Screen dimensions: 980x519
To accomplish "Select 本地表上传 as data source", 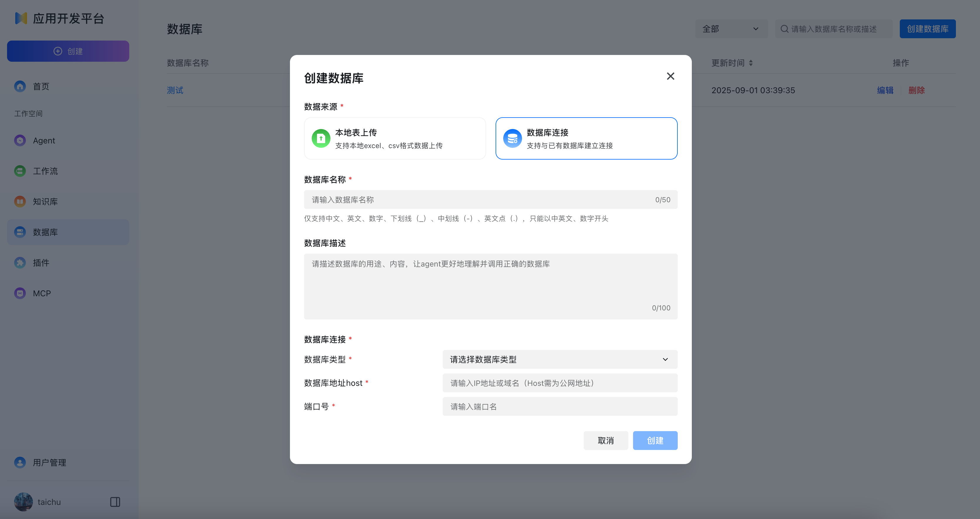I will [x=395, y=138].
